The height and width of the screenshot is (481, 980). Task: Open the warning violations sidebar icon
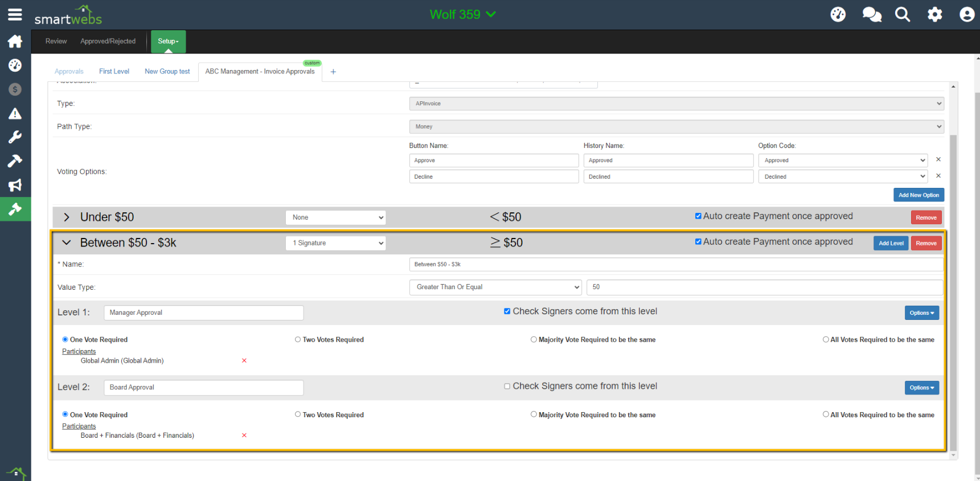click(15, 114)
